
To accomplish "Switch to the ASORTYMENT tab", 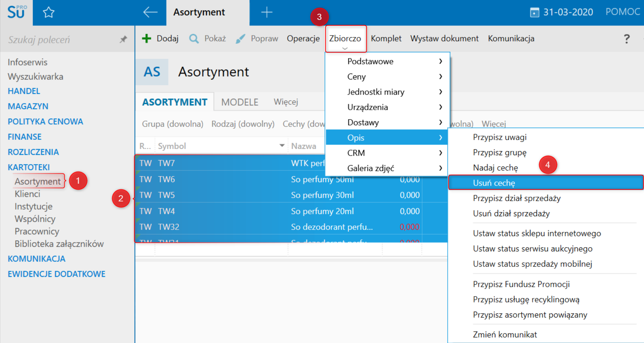I will point(175,102).
